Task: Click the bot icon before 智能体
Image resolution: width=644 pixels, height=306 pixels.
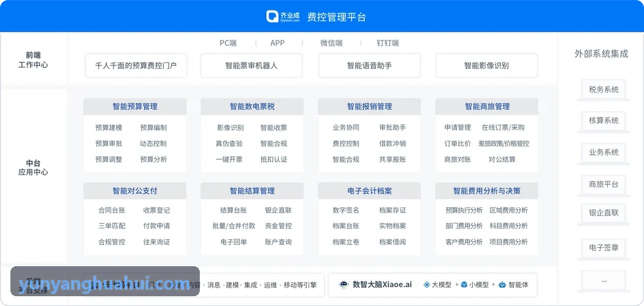Action: tap(502, 285)
